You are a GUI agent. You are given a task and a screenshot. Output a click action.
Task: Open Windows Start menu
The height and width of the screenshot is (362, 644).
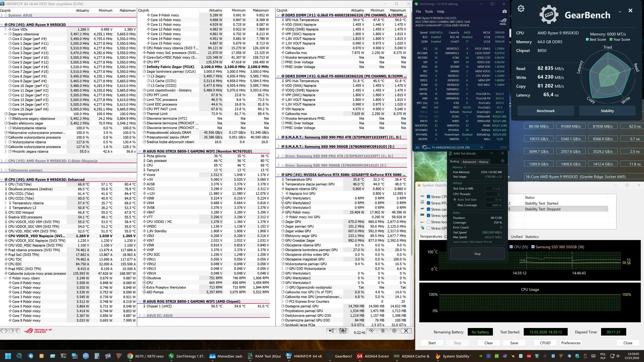click(x=8, y=356)
